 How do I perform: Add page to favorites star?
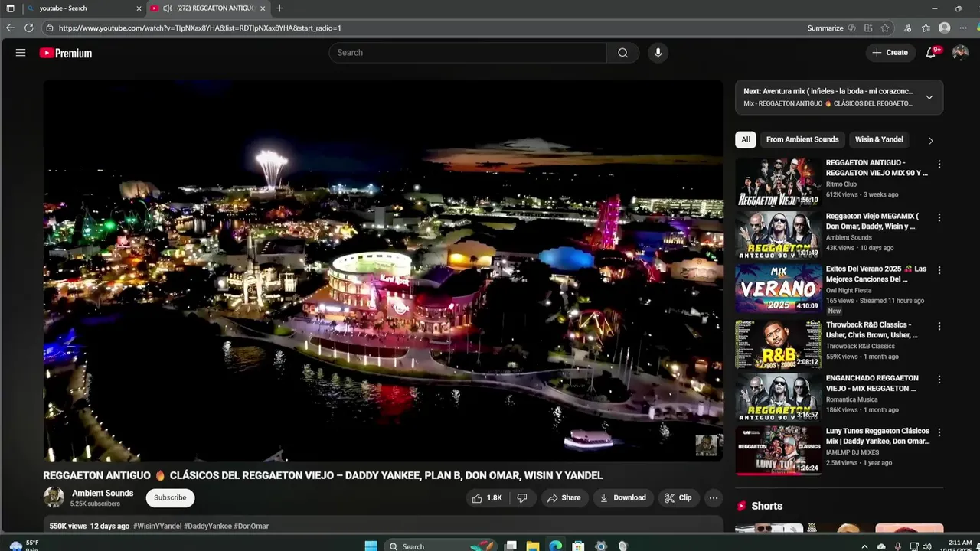coord(885,28)
